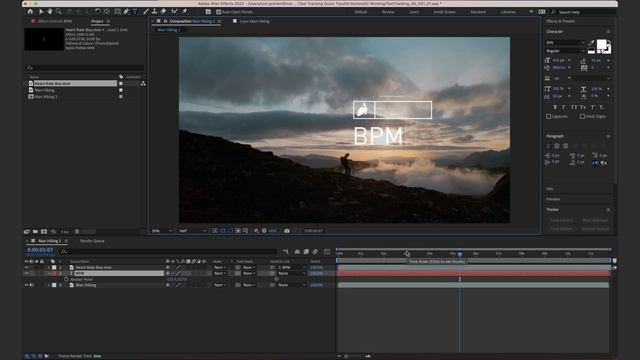Click the snapshot camera icon under viewer
Screen dimensions: 640x360
tap(287, 231)
